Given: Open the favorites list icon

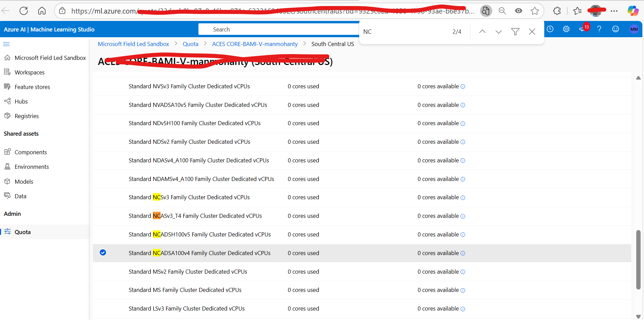Looking at the screenshot, I should [x=578, y=11].
